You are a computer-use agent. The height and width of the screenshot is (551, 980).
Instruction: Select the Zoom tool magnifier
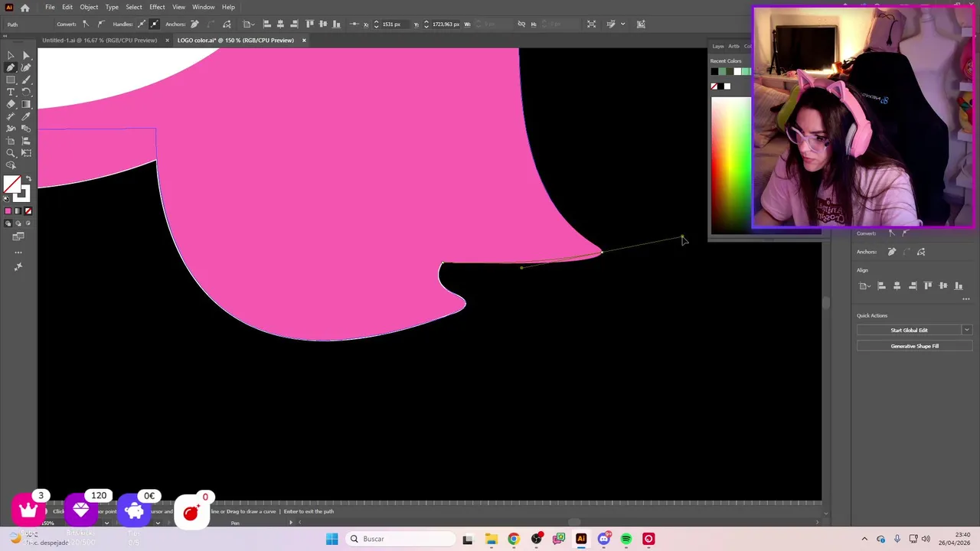click(x=11, y=153)
